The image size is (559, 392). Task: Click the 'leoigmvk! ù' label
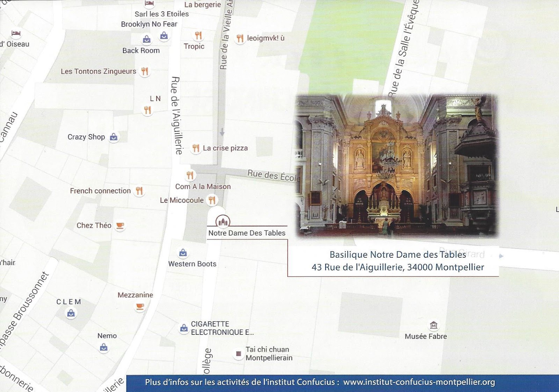(x=266, y=38)
